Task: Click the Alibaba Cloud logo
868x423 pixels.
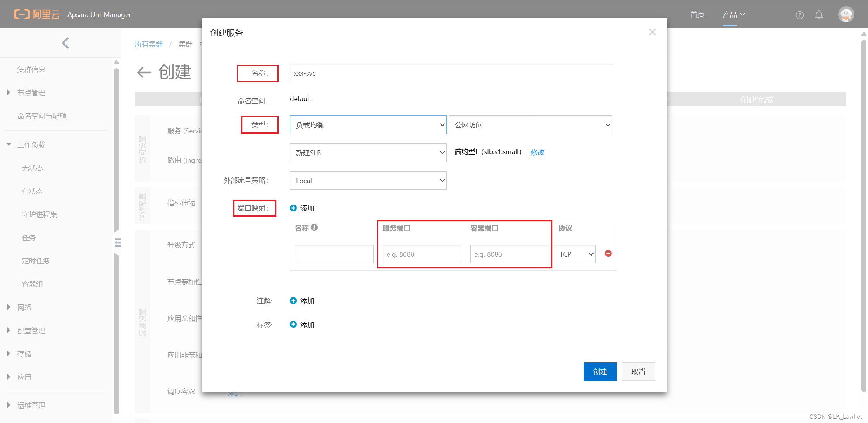Action: pos(37,15)
